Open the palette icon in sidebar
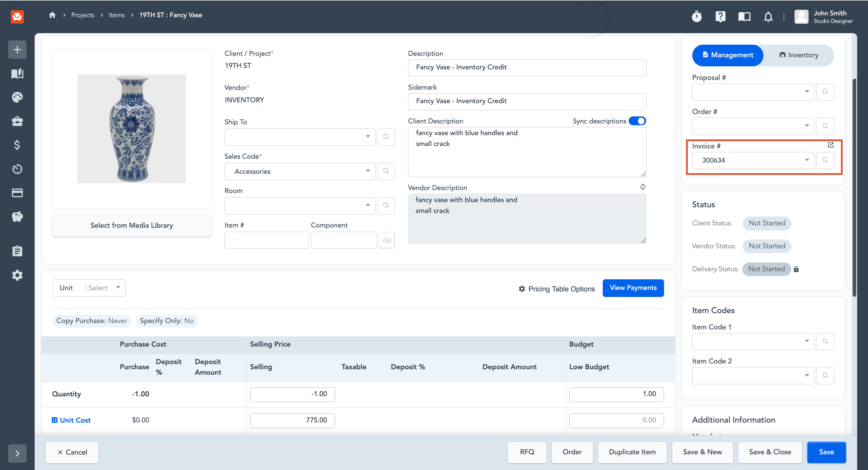 (17, 97)
